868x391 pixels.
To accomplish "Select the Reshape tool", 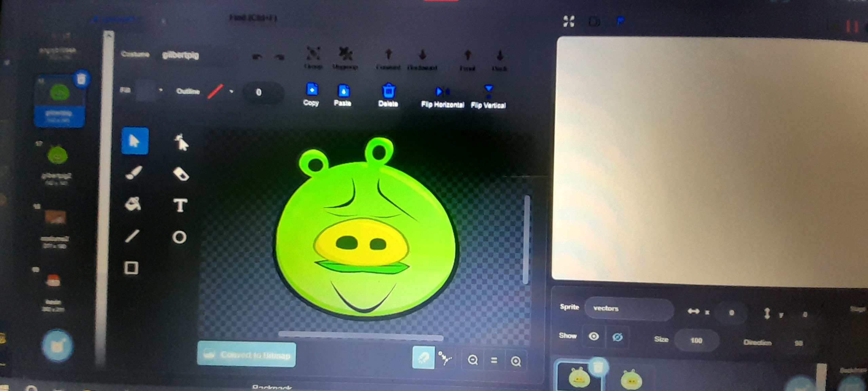I will (181, 142).
